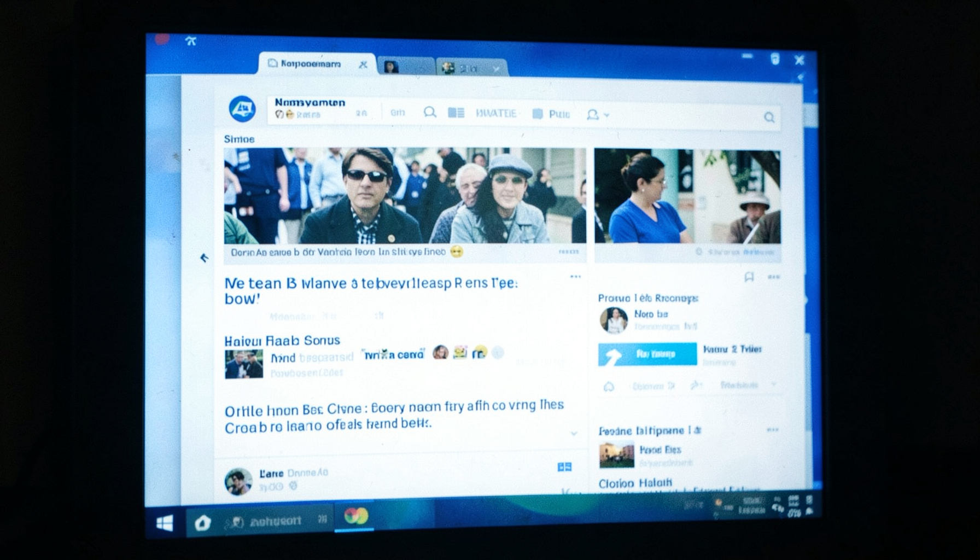980x560 pixels.
Task: Click the blue follow button with arrow
Action: point(647,354)
